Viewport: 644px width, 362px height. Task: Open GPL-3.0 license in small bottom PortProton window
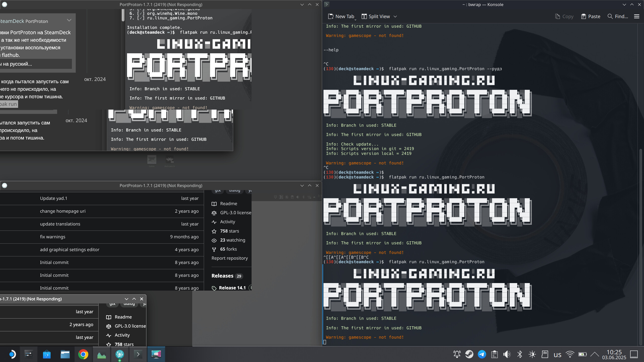(126, 326)
